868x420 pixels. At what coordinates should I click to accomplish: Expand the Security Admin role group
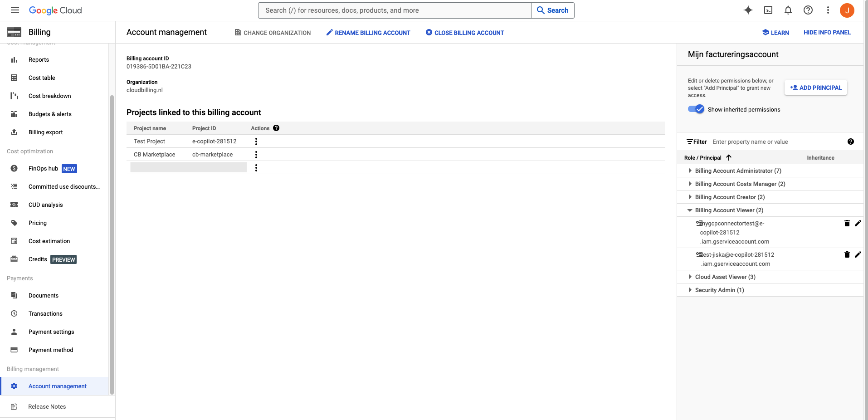(690, 290)
